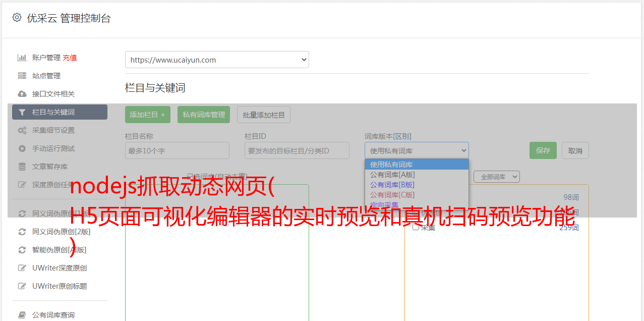The height and width of the screenshot is (321, 644).
Task: Click the 批量添加栏目 button
Action: click(264, 115)
